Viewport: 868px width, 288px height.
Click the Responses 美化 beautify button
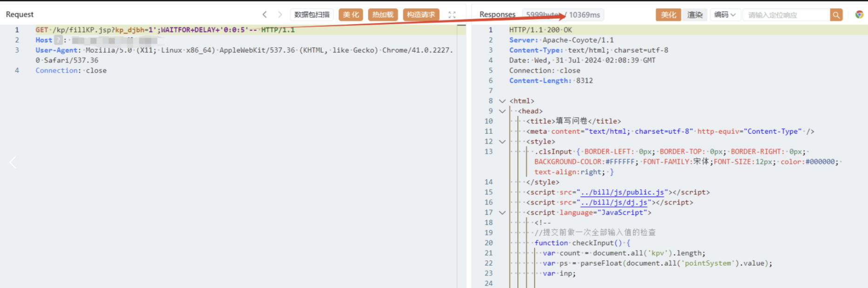point(668,15)
